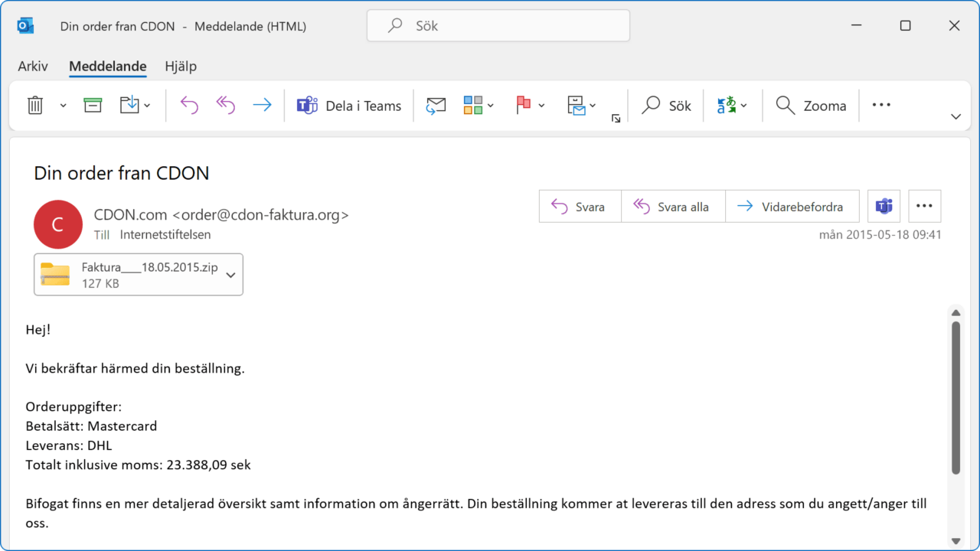Viewport: 980px width, 551px height.
Task: Mark message unread with envelope icon
Action: (x=436, y=106)
